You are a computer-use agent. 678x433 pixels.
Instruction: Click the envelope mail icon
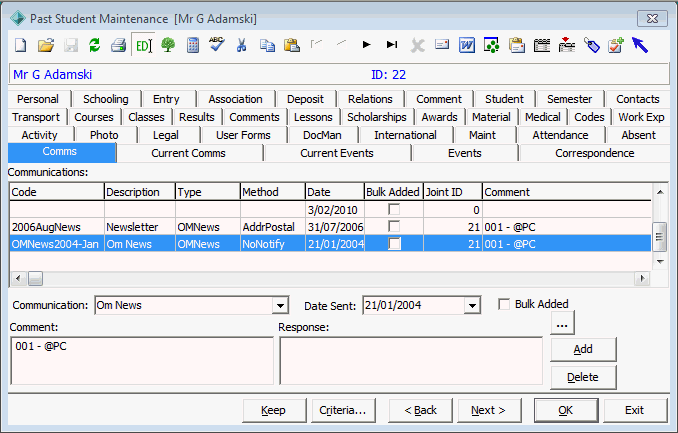[x=442, y=44]
